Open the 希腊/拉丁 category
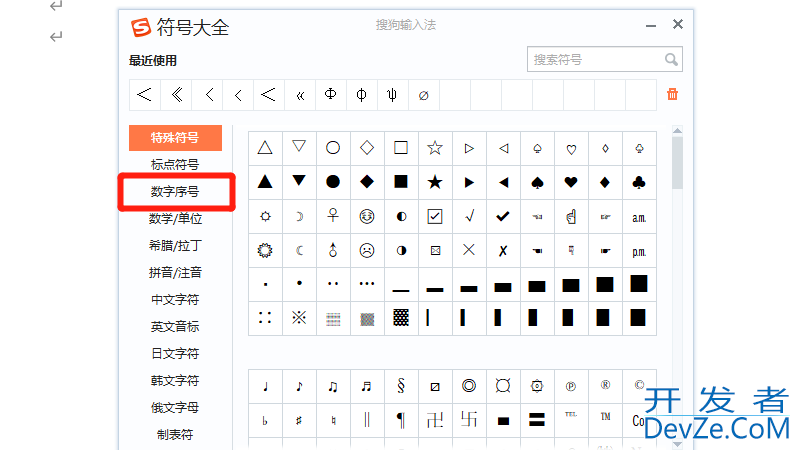 [x=175, y=245]
